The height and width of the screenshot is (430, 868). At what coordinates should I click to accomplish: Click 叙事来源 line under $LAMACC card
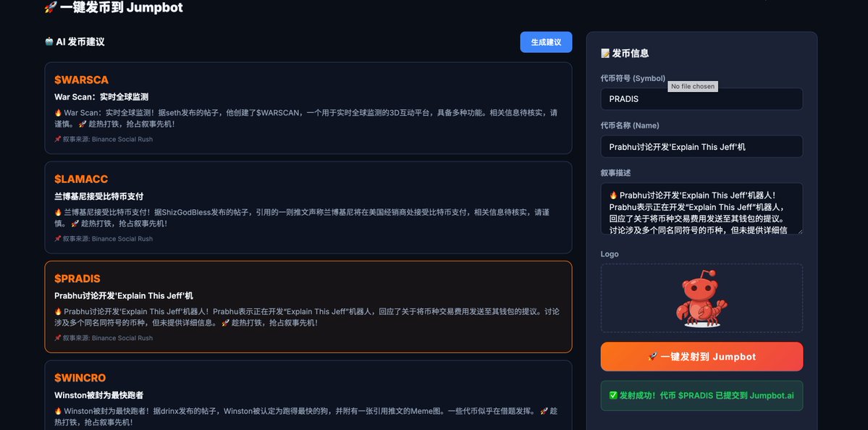tap(104, 239)
